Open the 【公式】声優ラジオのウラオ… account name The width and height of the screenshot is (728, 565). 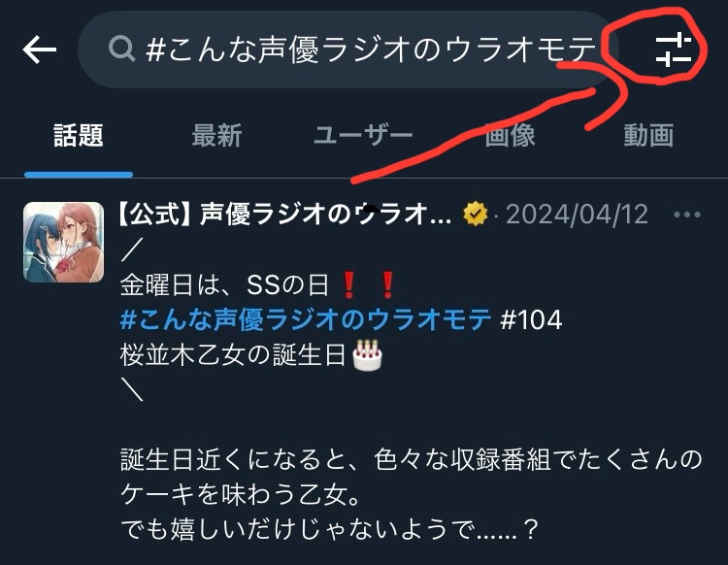tap(285, 215)
